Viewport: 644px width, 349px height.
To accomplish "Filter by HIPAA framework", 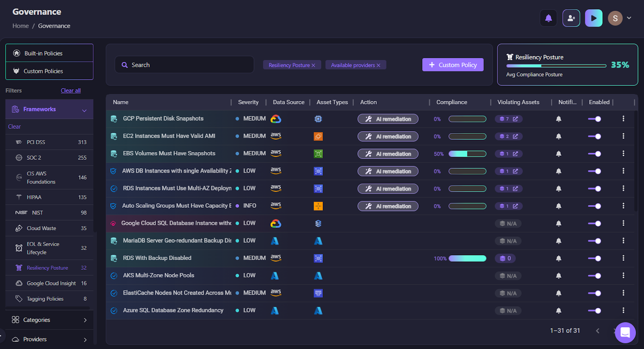I will pos(50,197).
